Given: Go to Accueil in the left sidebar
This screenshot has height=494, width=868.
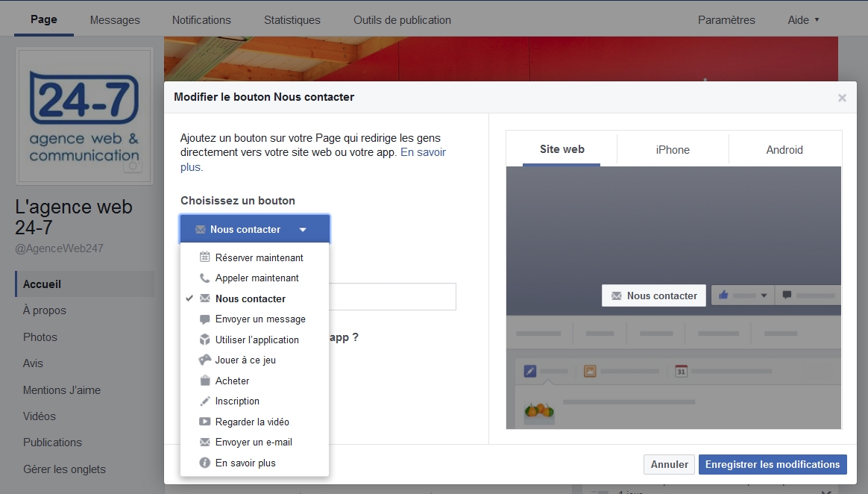Looking at the screenshot, I should coord(85,284).
